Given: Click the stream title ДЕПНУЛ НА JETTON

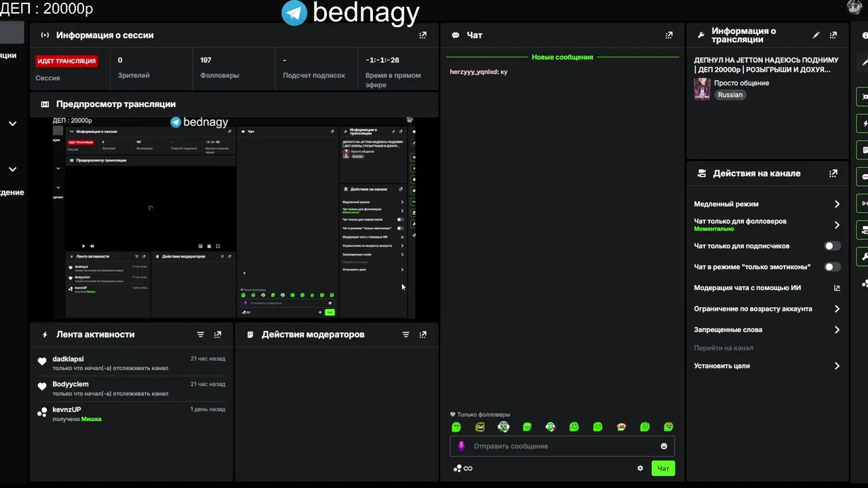Looking at the screenshot, I should tap(766, 65).
